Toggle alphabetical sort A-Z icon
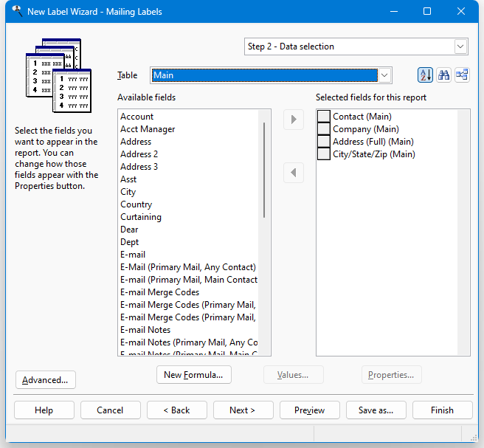 425,75
